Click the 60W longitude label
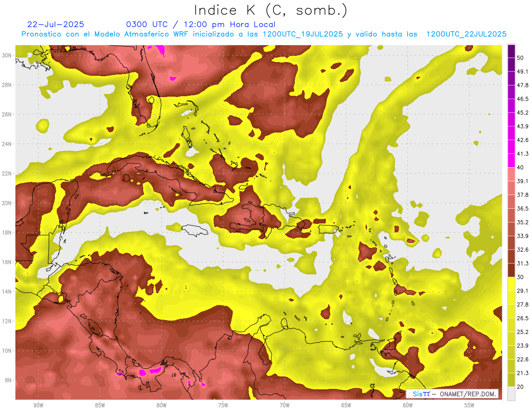 (408, 405)
